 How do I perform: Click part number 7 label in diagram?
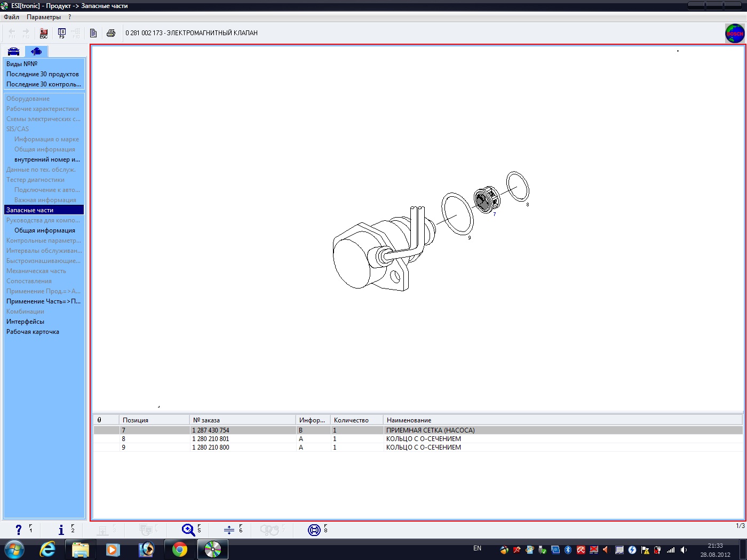(x=495, y=214)
